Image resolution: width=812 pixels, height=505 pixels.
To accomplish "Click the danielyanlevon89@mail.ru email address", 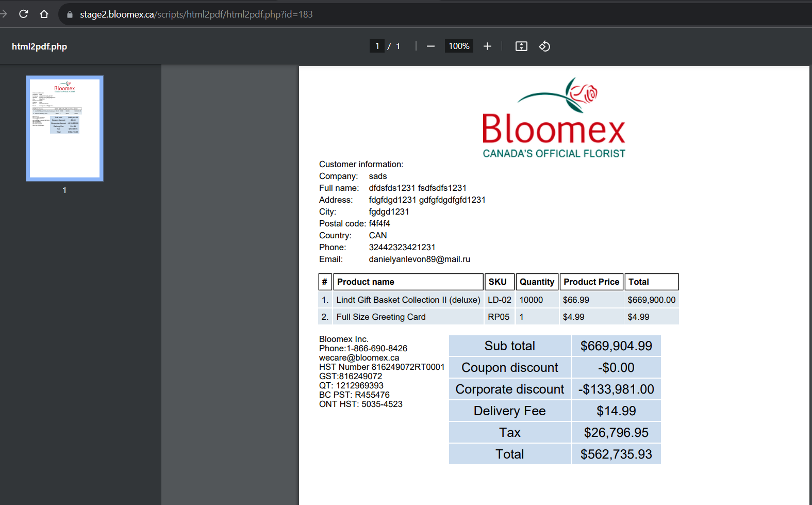I will pyautogui.click(x=419, y=259).
